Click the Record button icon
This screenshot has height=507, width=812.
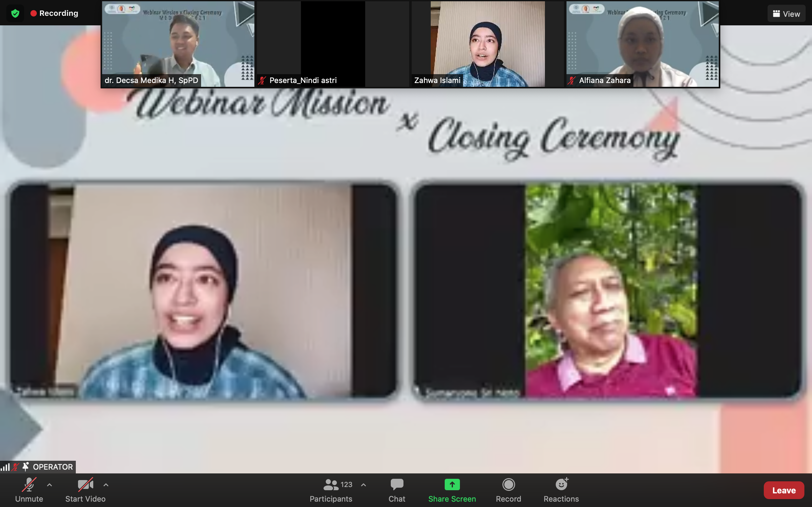pyautogui.click(x=508, y=485)
